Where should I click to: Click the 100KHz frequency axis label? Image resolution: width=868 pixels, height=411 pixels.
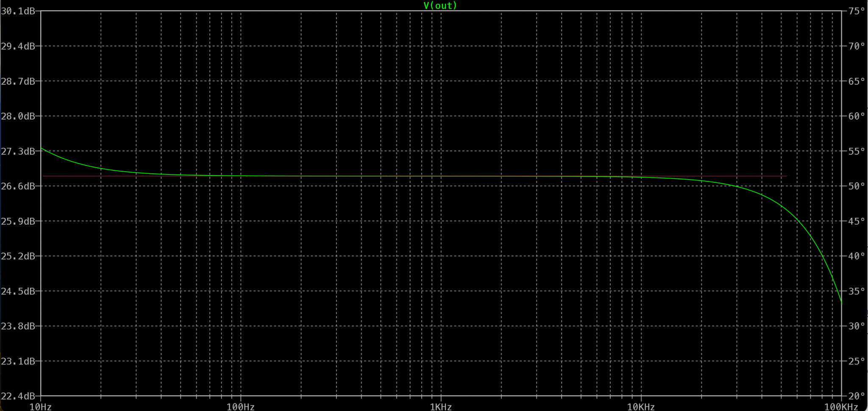pyautogui.click(x=841, y=407)
